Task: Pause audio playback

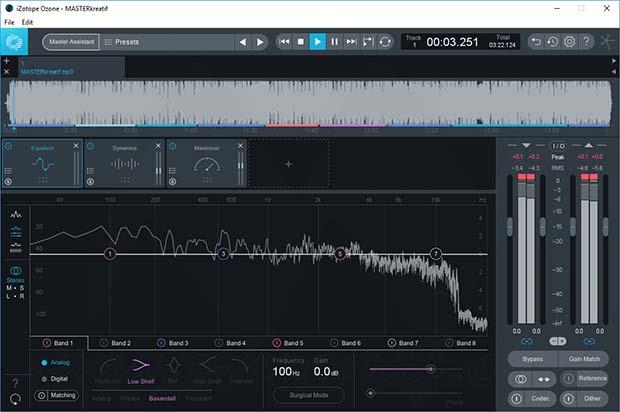Action: [x=335, y=42]
